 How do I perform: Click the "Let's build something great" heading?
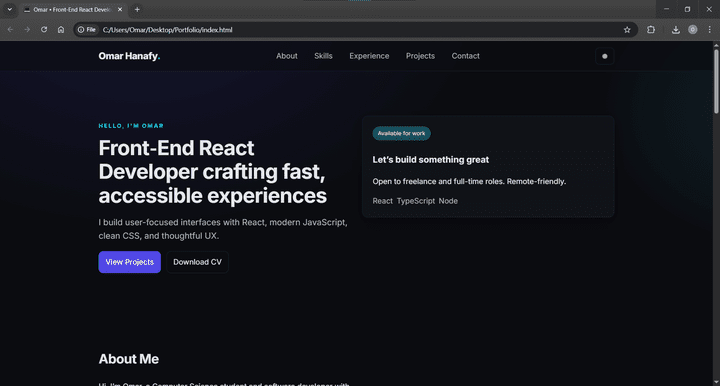pos(431,160)
